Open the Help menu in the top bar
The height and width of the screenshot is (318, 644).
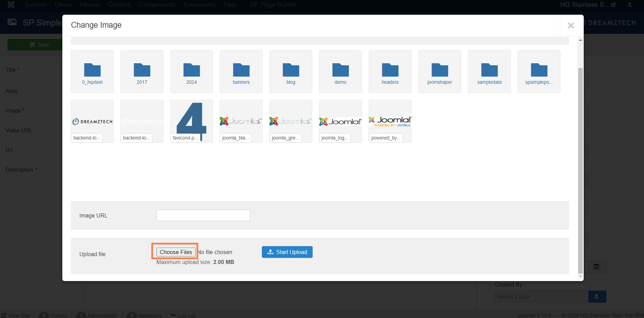point(230,5)
